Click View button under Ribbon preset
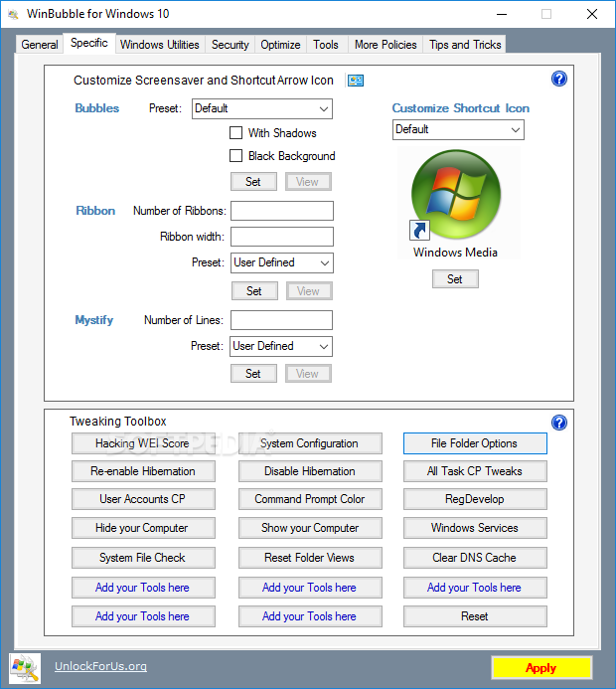The width and height of the screenshot is (616, 689). click(309, 291)
